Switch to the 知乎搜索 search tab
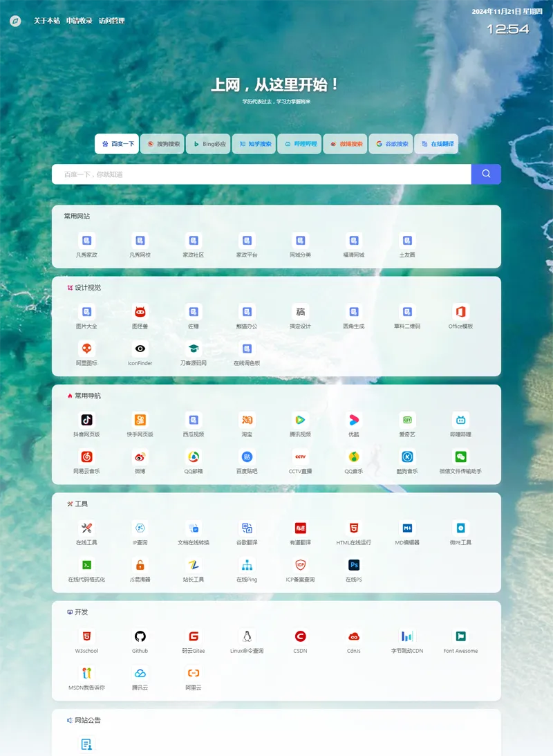The width and height of the screenshot is (553, 756). [254, 144]
